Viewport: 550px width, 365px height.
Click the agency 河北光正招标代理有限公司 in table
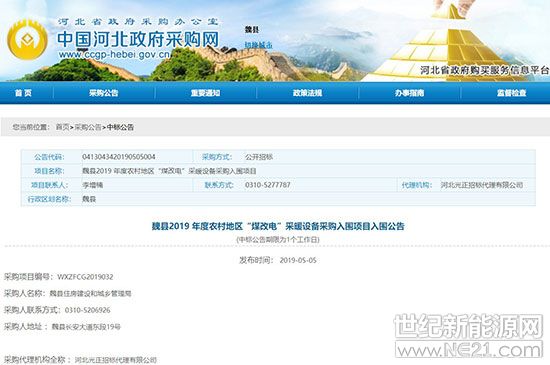[482, 185]
